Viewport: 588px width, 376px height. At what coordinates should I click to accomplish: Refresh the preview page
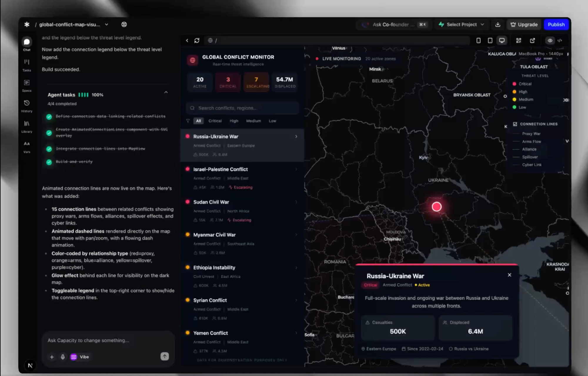coord(197,41)
